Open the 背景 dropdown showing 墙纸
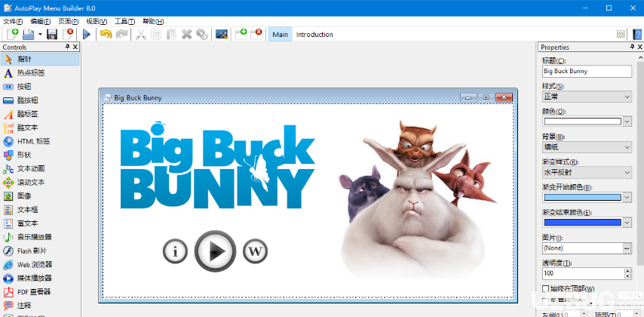Image resolution: width=644 pixels, height=317 pixels. [587, 146]
